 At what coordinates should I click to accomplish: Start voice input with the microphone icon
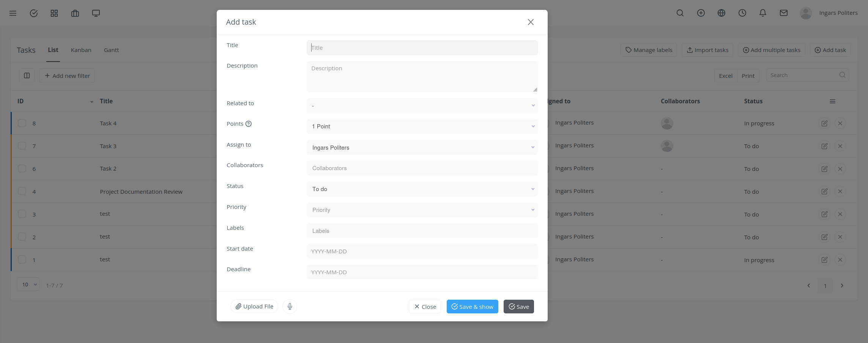pos(290,306)
